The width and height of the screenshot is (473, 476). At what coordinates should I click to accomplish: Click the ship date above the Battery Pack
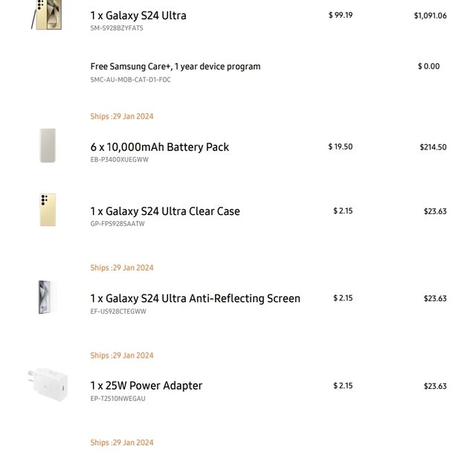tap(122, 116)
